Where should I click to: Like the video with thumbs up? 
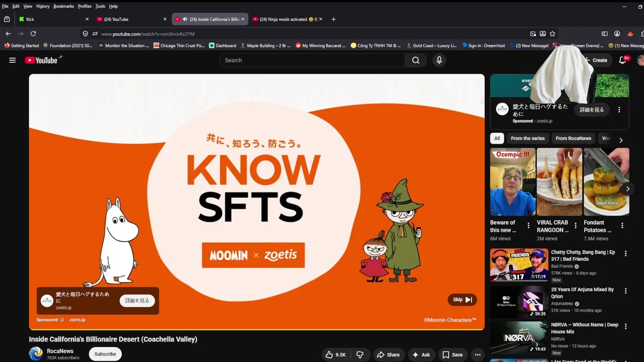[x=336, y=354]
